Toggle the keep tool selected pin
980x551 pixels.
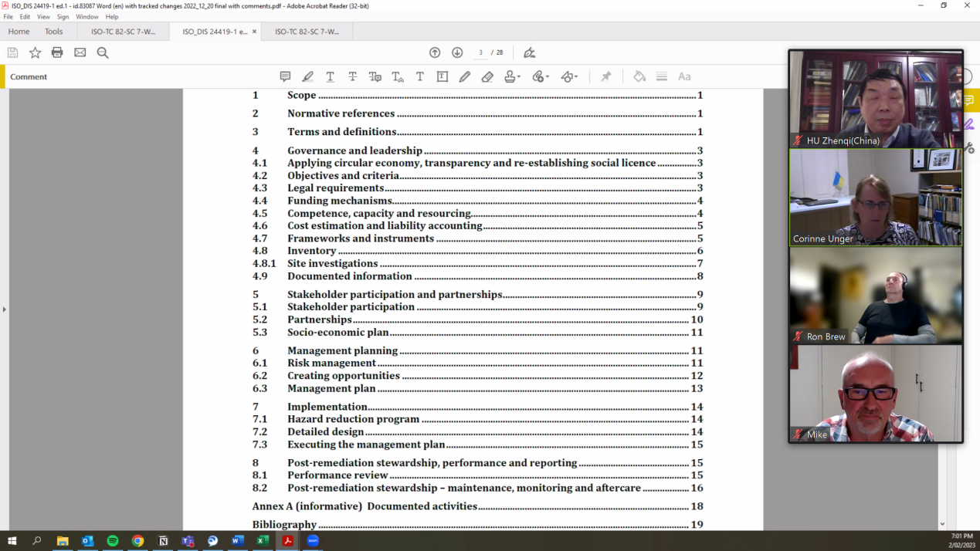point(606,76)
